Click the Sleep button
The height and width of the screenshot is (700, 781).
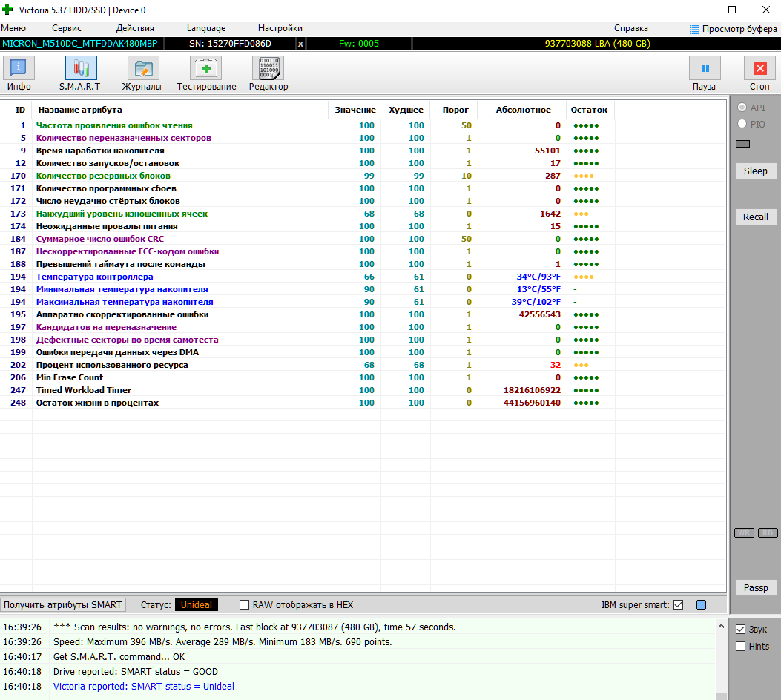[x=756, y=171]
